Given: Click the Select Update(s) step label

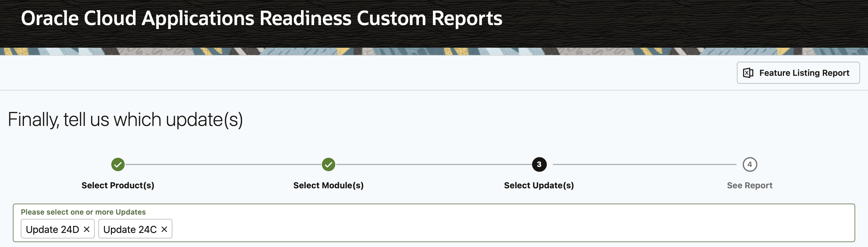Looking at the screenshot, I should click(x=539, y=185).
